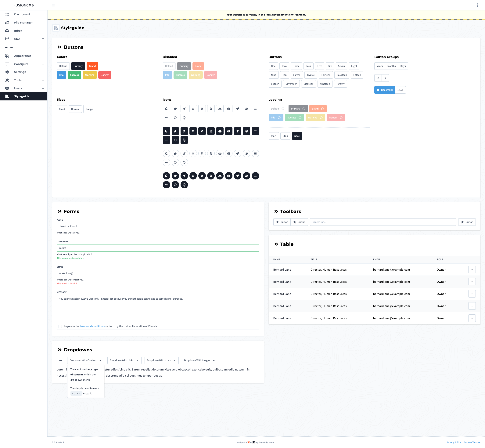Open the Terms of Service footer link

472,443
